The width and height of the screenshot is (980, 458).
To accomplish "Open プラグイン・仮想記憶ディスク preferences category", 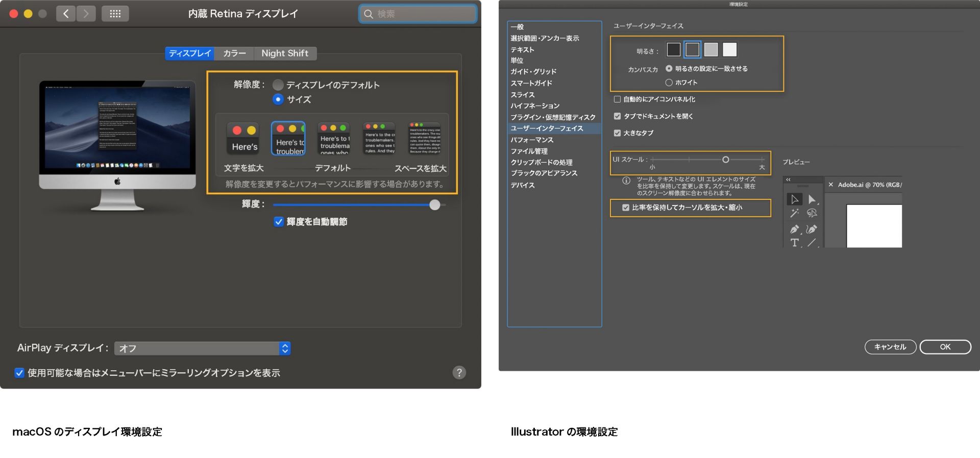I will tap(554, 117).
